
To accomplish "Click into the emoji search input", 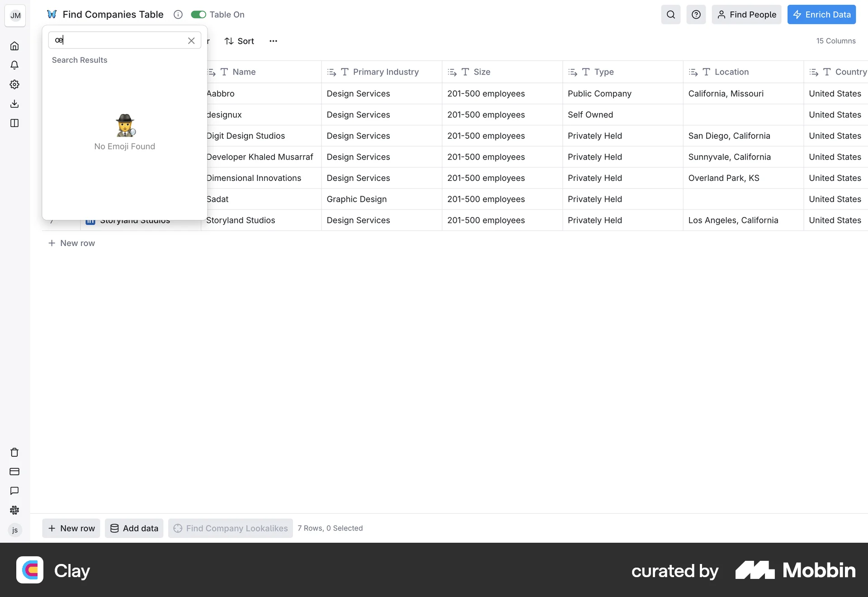I will pyautogui.click(x=120, y=40).
